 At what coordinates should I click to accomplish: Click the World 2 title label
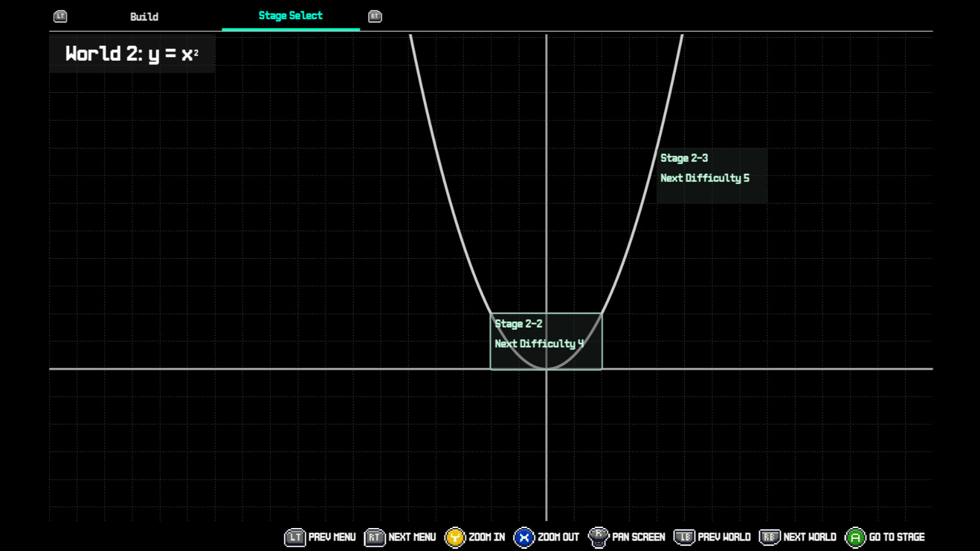(x=132, y=54)
